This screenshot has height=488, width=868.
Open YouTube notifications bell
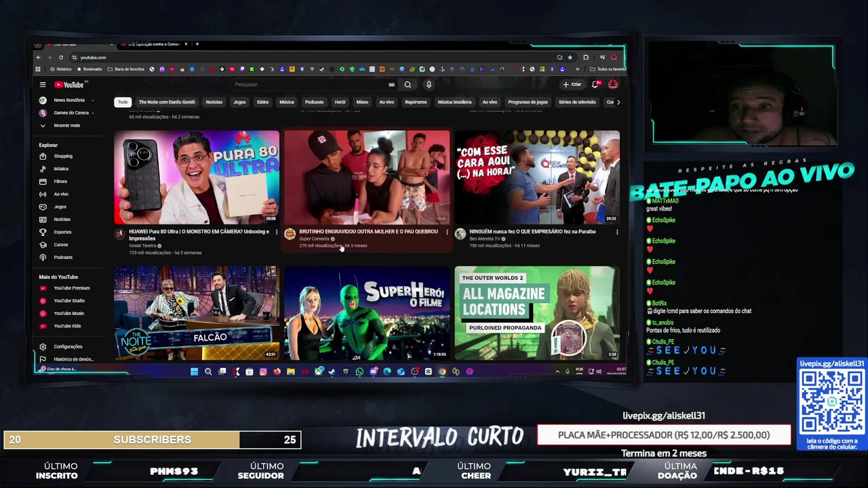595,85
